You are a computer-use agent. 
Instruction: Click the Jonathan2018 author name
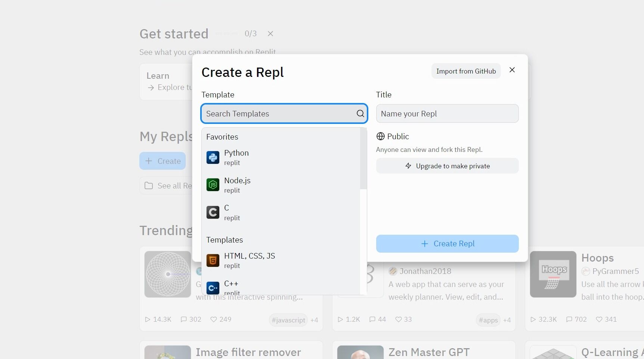425,271
